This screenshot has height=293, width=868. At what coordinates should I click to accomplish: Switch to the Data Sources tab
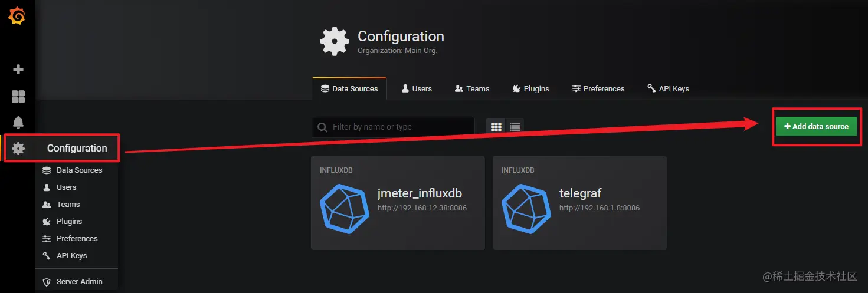point(349,89)
